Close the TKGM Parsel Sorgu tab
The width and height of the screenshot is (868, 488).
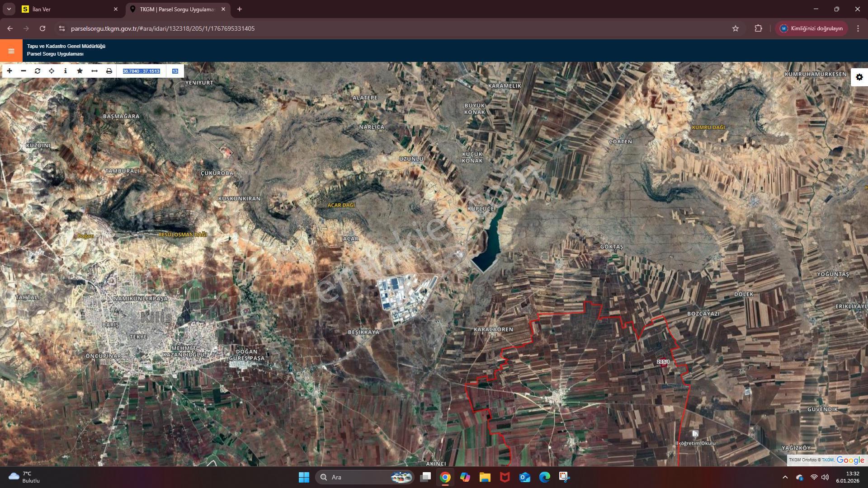click(223, 9)
